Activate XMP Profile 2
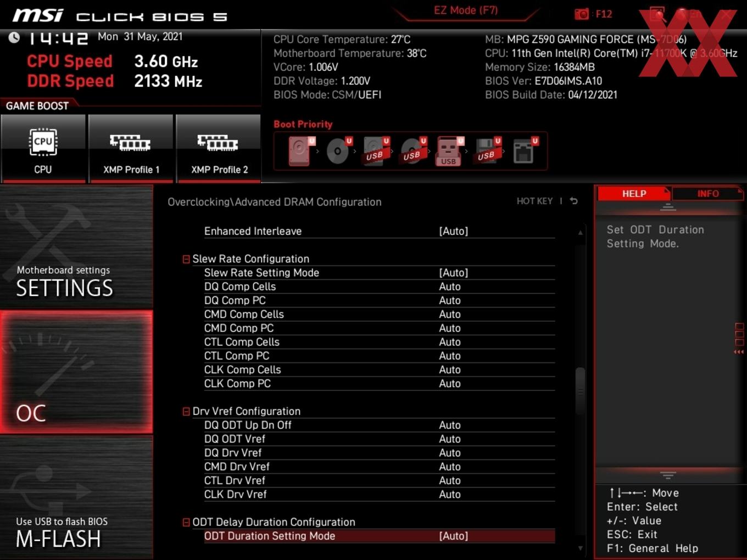The image size is (747, 560). tap(219, 148)
